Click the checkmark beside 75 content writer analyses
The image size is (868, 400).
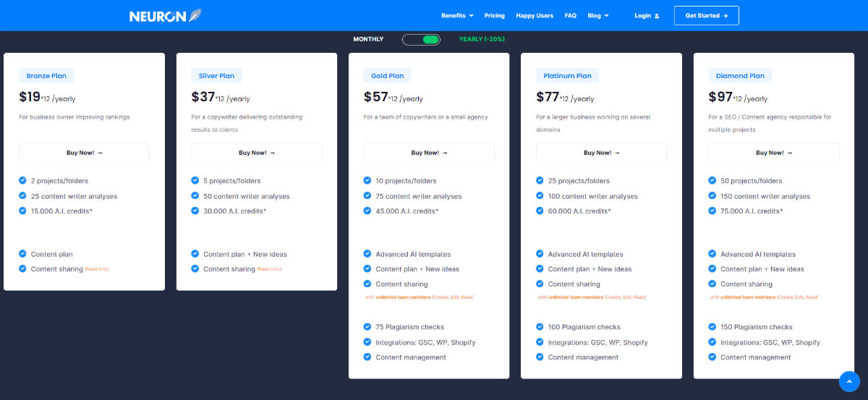pyautogui.click(x=367, y=196)
